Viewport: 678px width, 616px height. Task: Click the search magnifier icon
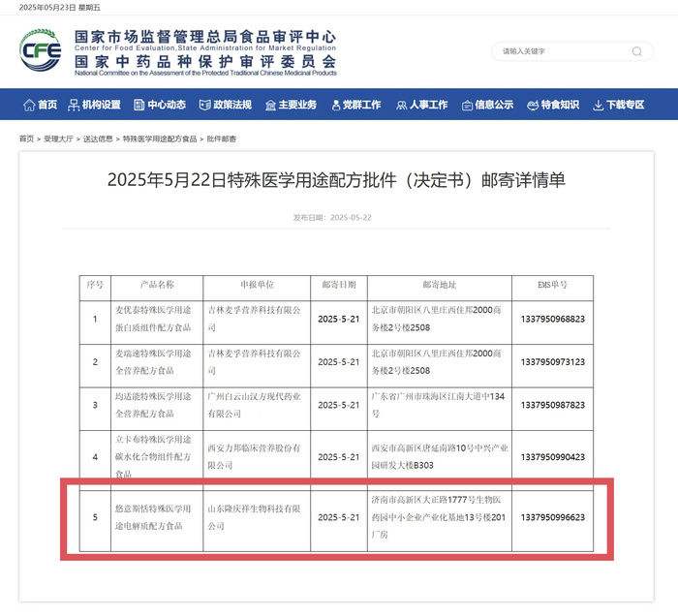tap(636, 51)
